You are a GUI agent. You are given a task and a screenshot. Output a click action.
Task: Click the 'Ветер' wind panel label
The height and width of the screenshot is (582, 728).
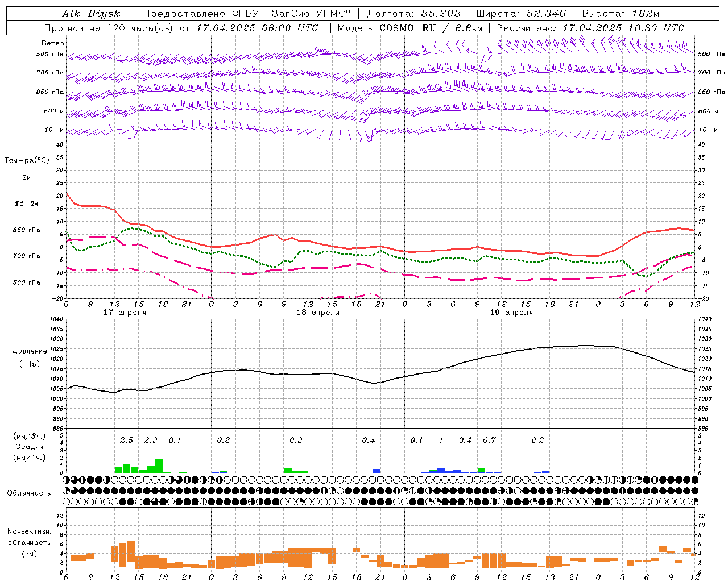click(53, 43)
